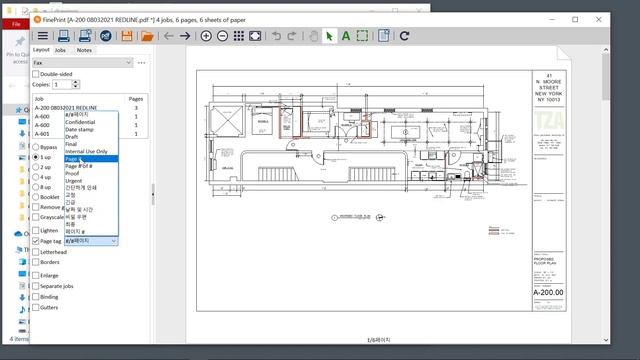The height and width of the screenshot is (360, 640).
Task: Enable the Binding checkbox
Action: 36,297
